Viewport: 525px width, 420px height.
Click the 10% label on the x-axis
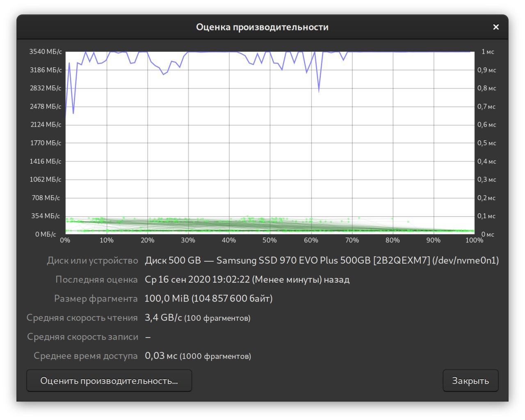(x=107, y=240)
